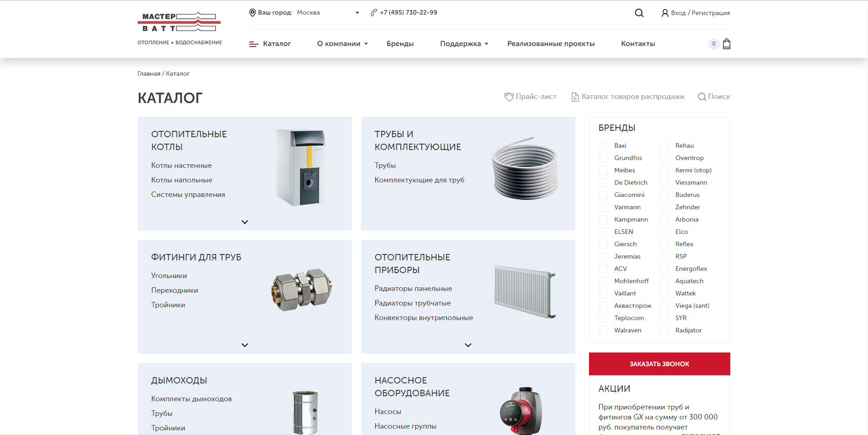Enable the Buderus brand checkbox

click(664, 195)
